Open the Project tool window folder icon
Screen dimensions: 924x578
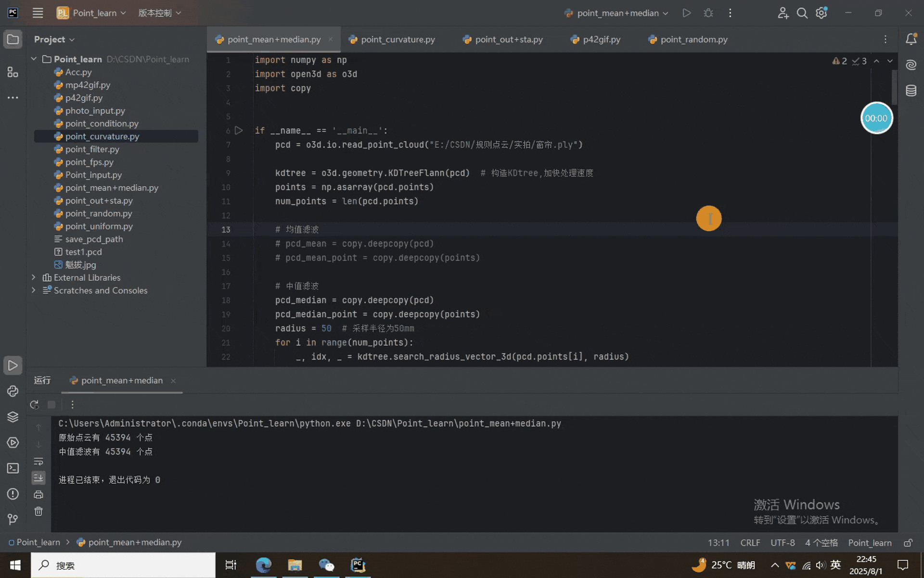13,39
